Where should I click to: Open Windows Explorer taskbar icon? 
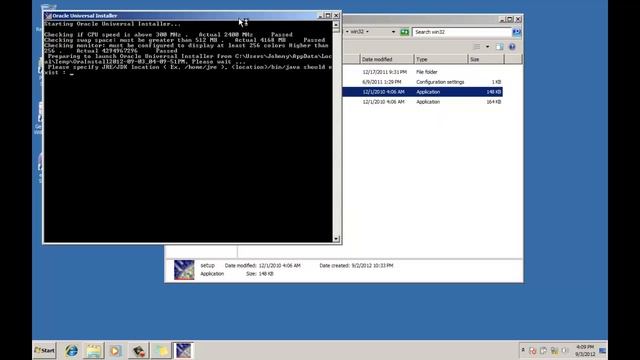(x=93, y=351)
